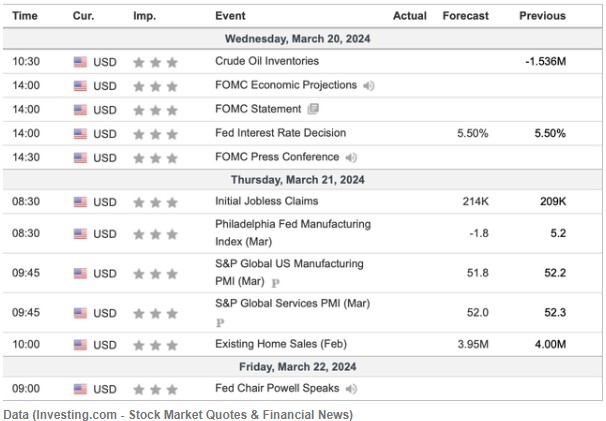
Task: Click US flag in Crude Oil Inventories row
Action: coord(80,61)
